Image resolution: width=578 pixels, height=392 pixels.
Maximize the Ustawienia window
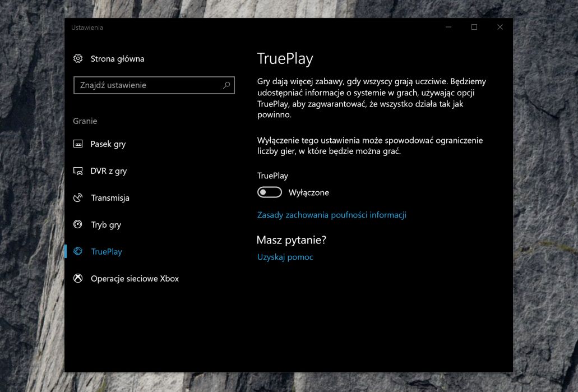click(474, 27)
